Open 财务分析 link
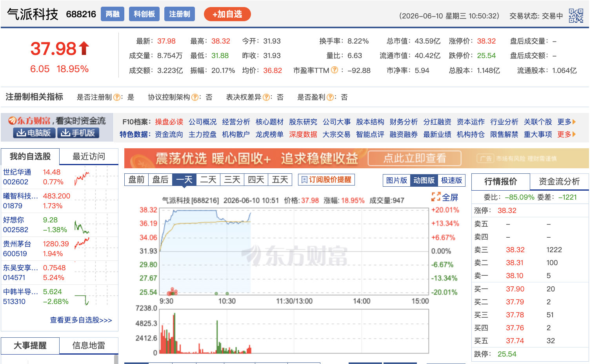 pyautogui.click(x=404, y=122)
